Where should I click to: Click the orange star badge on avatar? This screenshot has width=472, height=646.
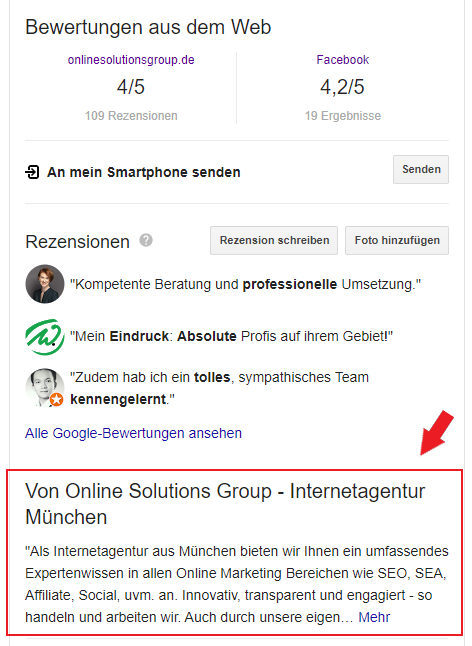[x=56, y=399]
